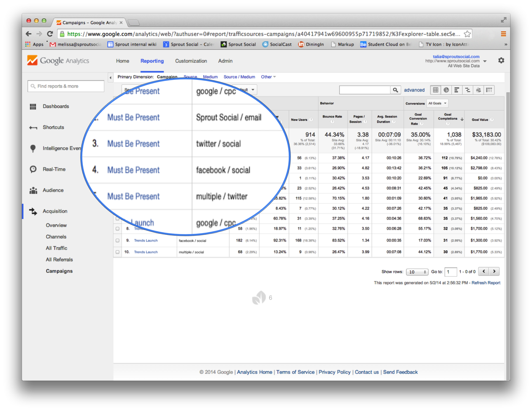Focus the Go to page number field
This screenshot has height=411, width=532.
click(451, 272)
